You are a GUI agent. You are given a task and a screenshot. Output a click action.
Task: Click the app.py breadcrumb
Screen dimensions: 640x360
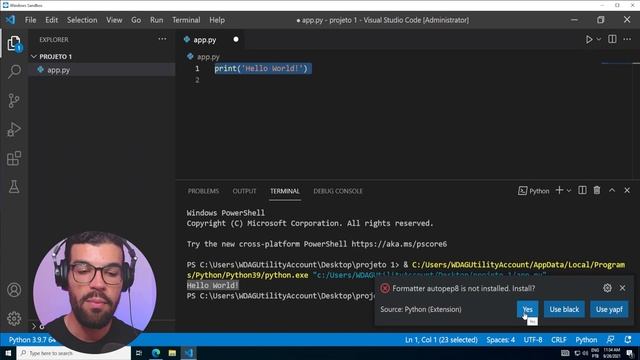(x=208, y=57)
